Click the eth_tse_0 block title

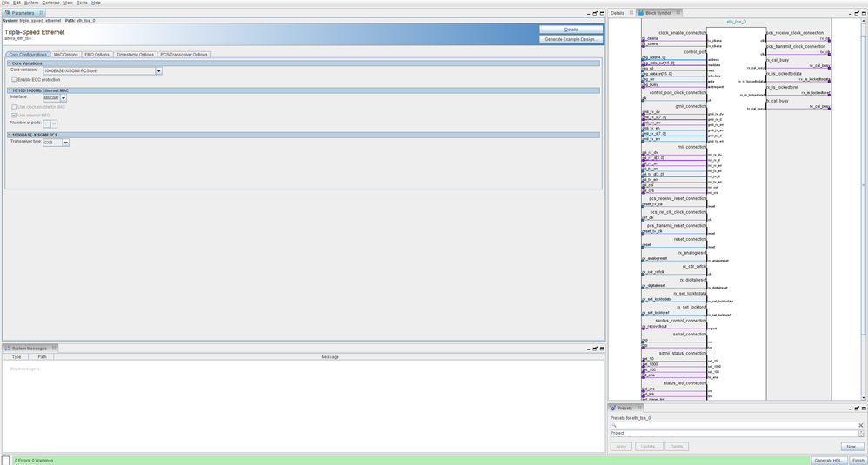tap(736, 22)
